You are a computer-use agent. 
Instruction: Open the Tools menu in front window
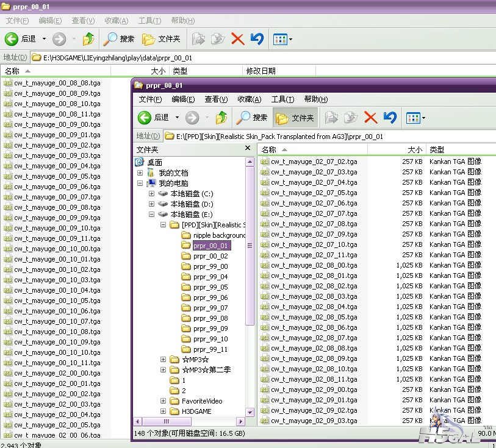[x=282, y=99]
